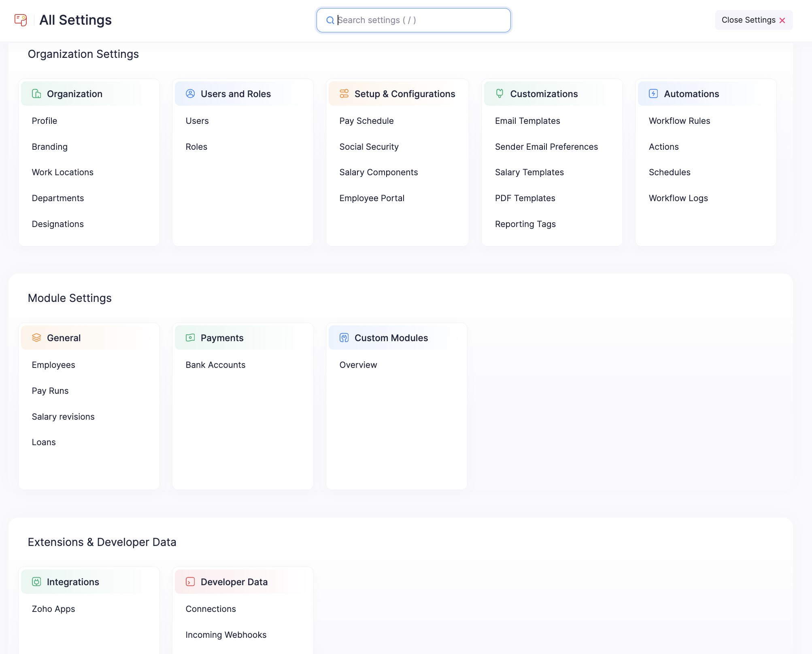Click the Users and Roles person icon

(190, 94)
